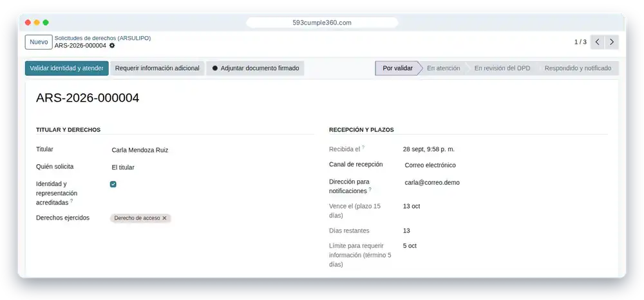Click the Derechos ejercidos label

tap(63, 218)
